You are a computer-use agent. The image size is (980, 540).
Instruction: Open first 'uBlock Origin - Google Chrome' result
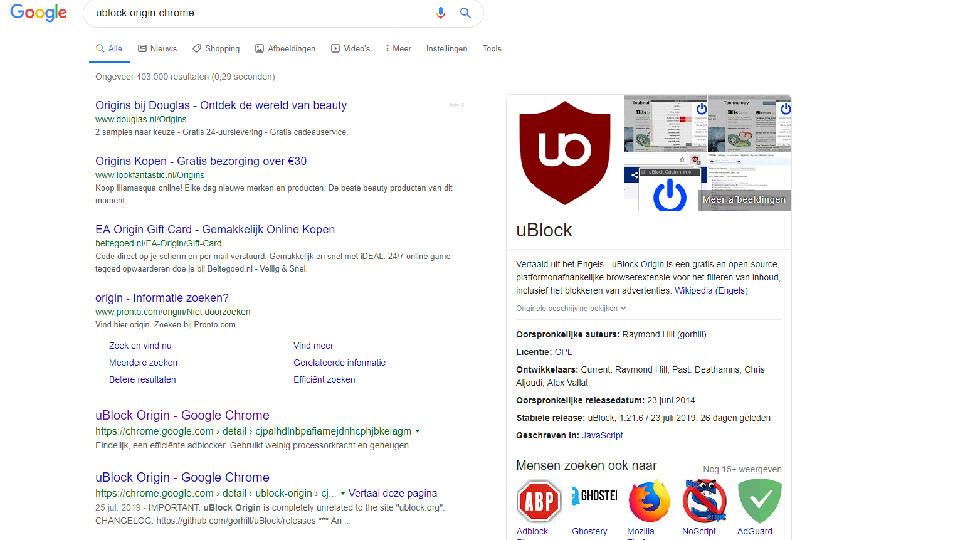pyautogui.click(x=182, y=415)
